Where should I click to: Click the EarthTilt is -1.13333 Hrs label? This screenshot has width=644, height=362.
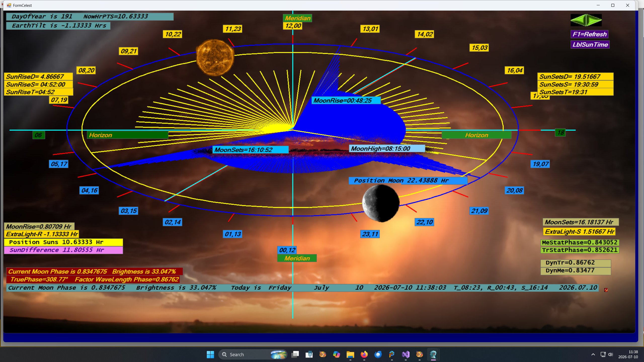pos(58,26)
